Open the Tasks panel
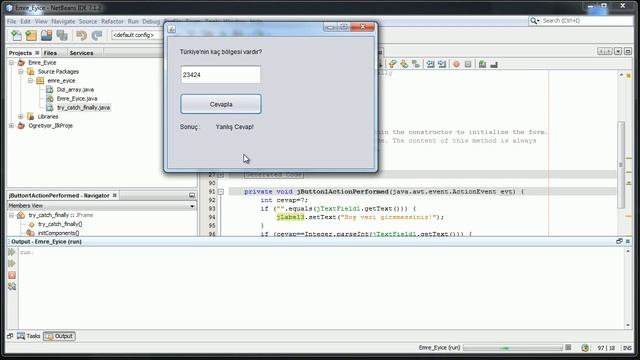Viewport: 640px width, 360px height. [x=29, y=336]
